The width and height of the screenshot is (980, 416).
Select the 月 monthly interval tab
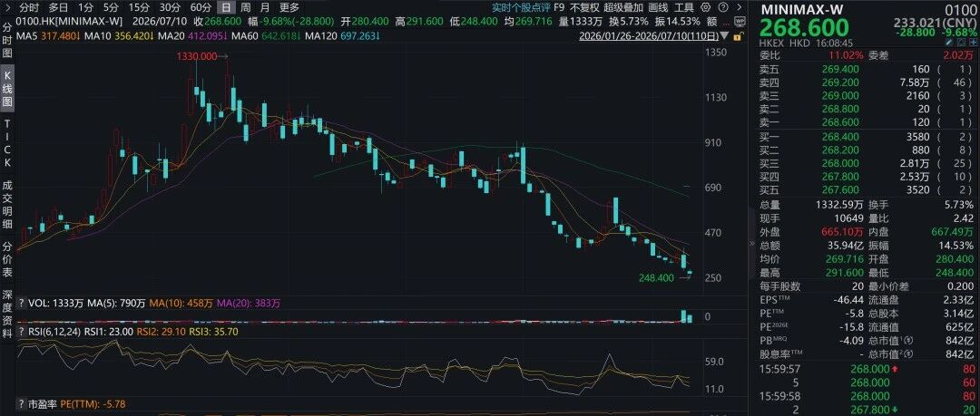[x=265, y=7]
